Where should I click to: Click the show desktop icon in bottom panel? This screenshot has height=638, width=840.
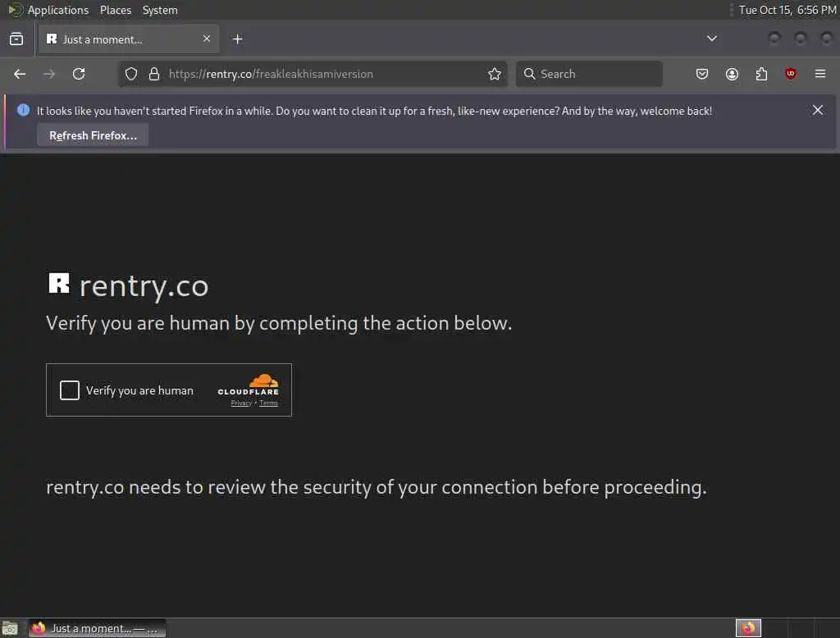pyautogui.click(x=10, y=628)
